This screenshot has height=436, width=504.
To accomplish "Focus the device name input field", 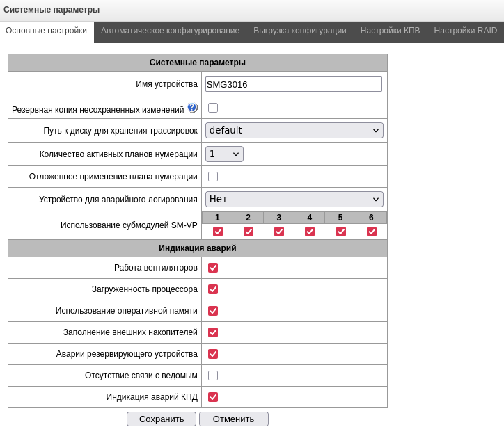I will 294,84.
